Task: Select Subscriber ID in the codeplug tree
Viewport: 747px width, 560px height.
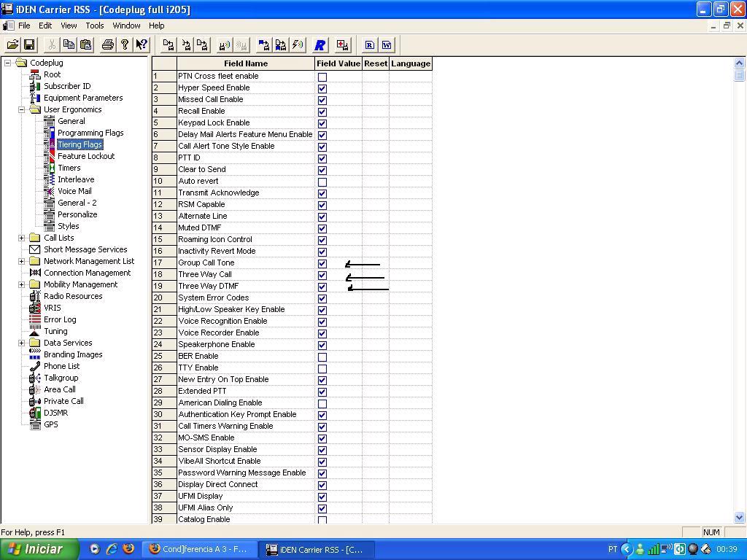Action: pyautogui.click(x=67, y=86)
